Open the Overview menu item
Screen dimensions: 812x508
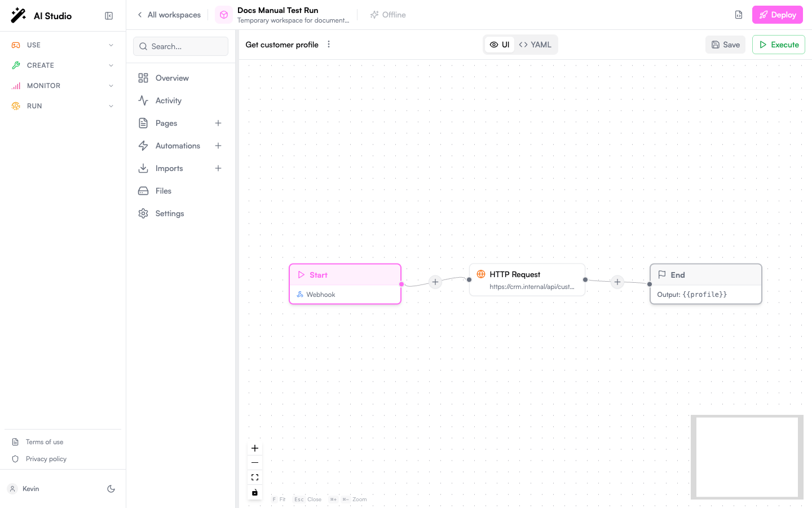tap(180, 78)
